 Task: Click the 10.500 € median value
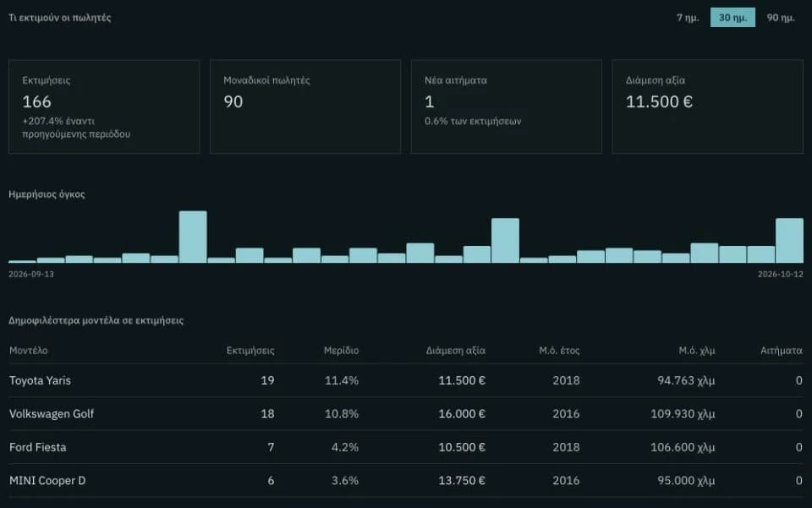[x=462, y=447]
